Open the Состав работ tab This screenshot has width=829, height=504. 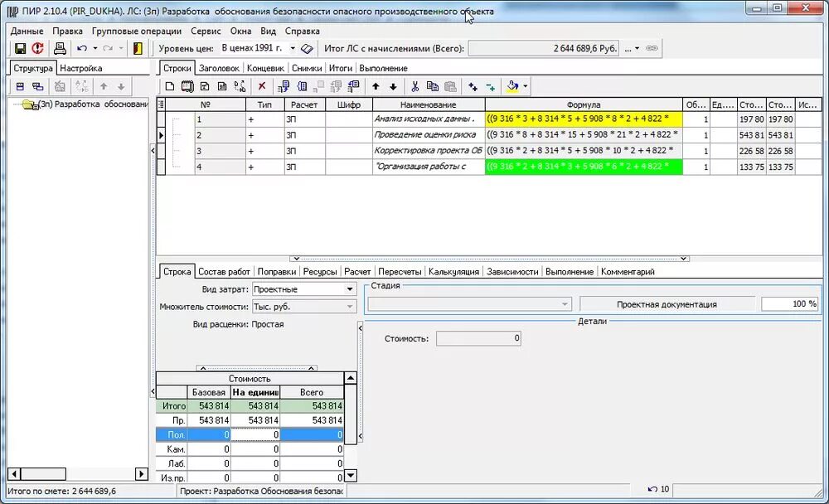(x=224, y=272)
